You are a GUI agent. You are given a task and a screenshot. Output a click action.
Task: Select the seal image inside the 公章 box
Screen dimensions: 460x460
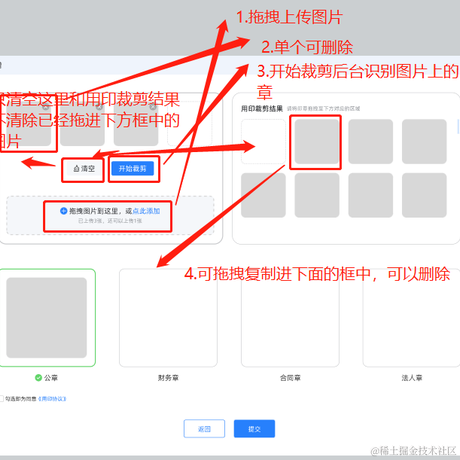[x=47, y=318]
